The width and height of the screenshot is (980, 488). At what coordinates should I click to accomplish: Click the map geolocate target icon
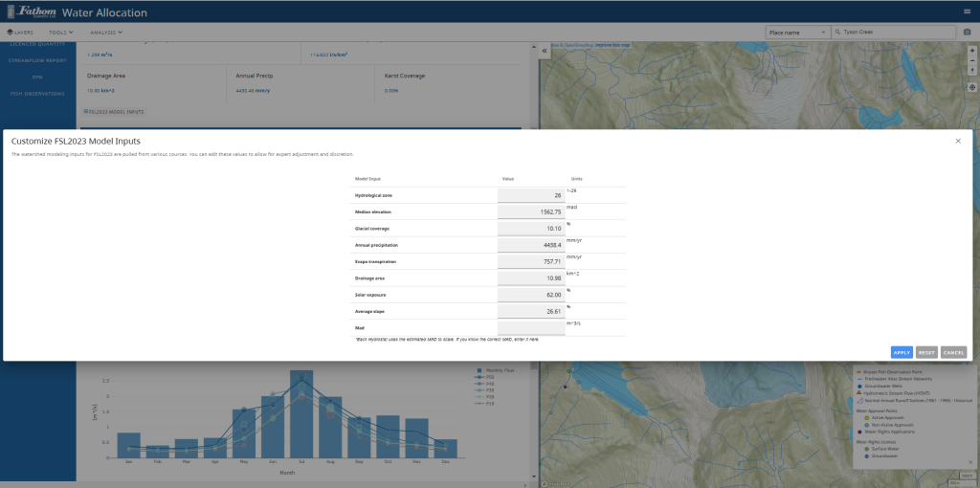pos(971,86)
